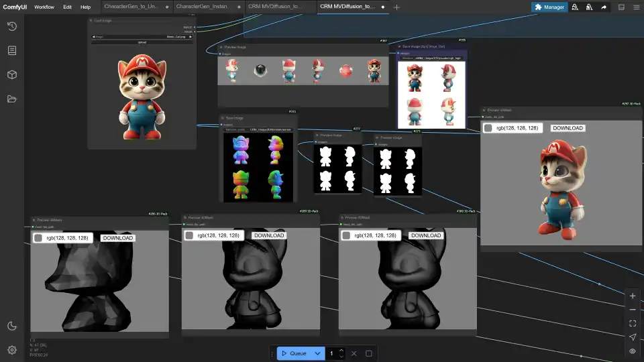Screen dimensions: 644x362
Task: Click the rainbow normal-map image preview
Action: pyautogui.click(x=258, y=168)
